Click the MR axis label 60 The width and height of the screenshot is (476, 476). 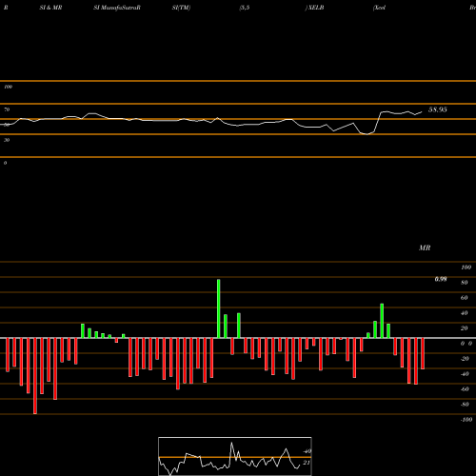[465, 298]
